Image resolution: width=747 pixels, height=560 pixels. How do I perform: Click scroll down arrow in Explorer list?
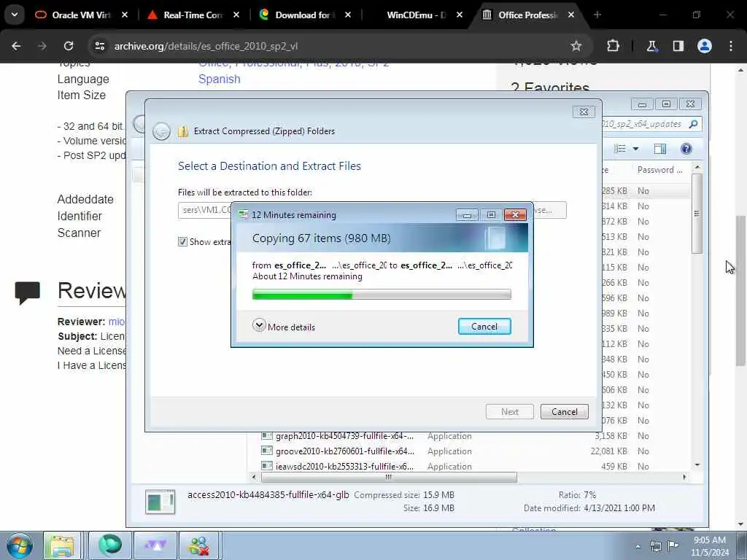[x=697, y=464]
